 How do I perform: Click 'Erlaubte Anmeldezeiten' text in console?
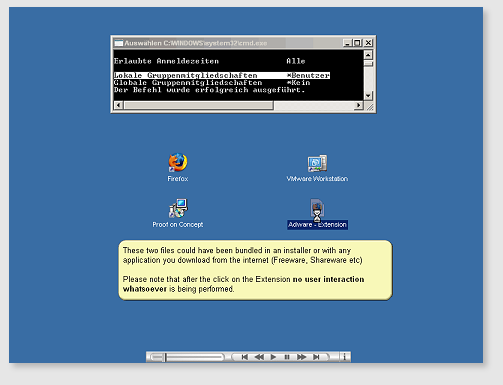(166, 61)
